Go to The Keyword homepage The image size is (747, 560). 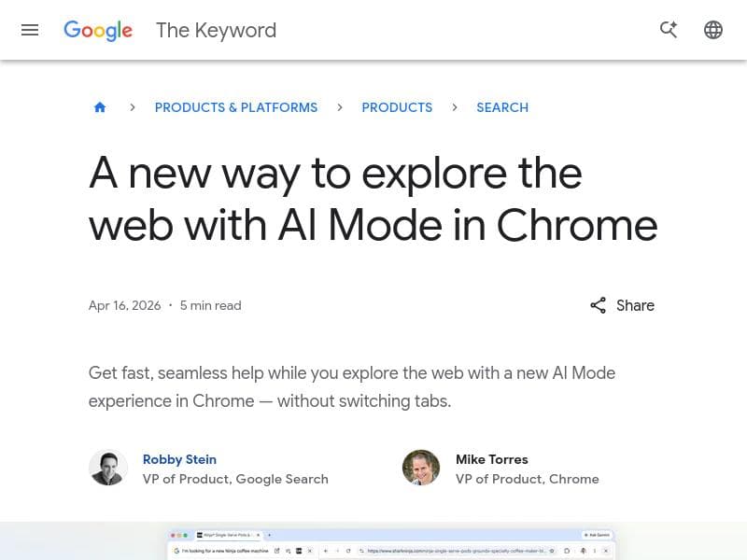pyautogui.click(x=216, y=30)
